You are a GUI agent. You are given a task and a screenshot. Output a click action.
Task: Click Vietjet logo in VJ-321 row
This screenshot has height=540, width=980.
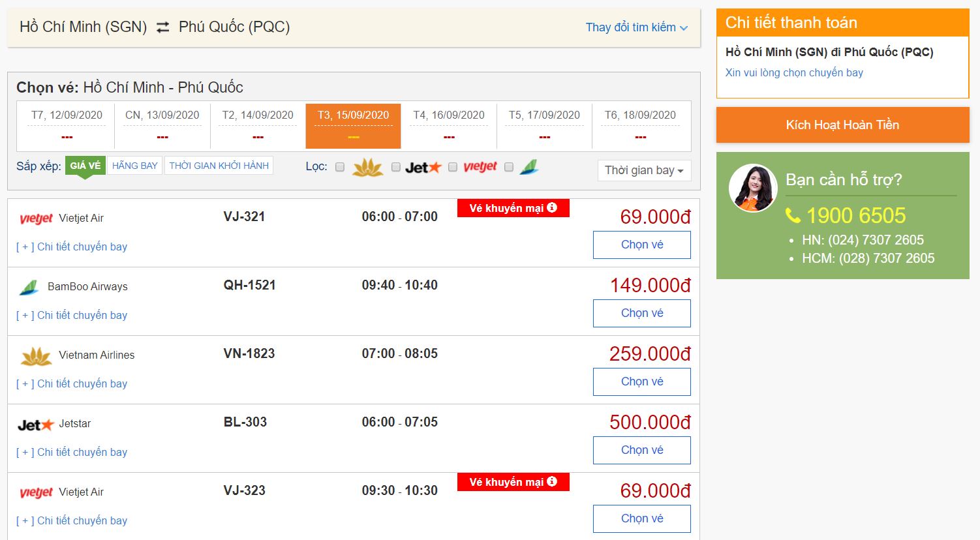[x=36, y=218]
